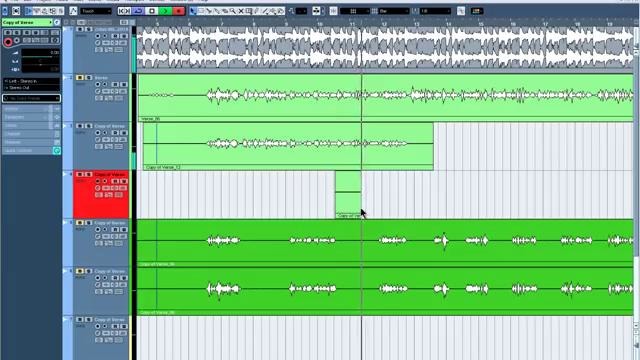Open the snap type dropdown

pos(354,11)
